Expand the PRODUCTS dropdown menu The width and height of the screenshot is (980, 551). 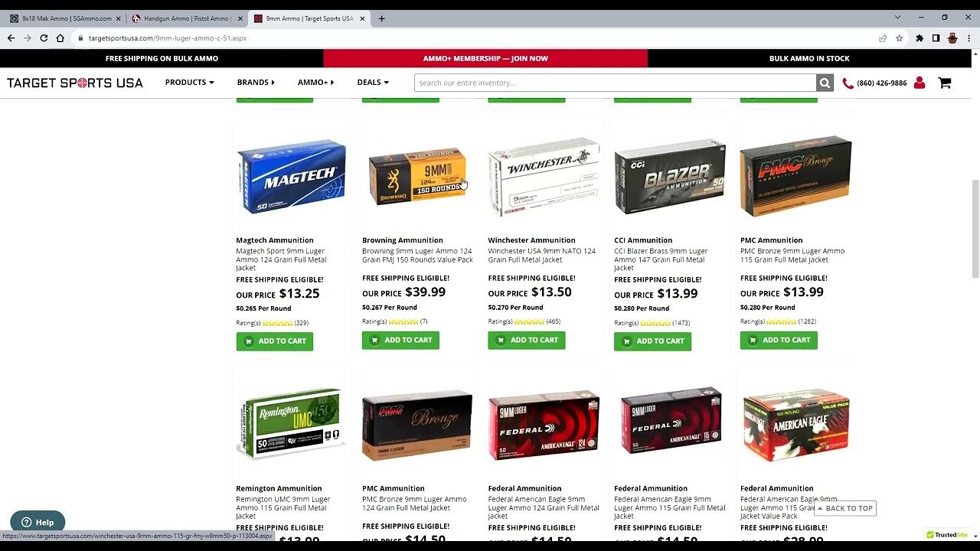pyautogui.click(x=189, y=83)
